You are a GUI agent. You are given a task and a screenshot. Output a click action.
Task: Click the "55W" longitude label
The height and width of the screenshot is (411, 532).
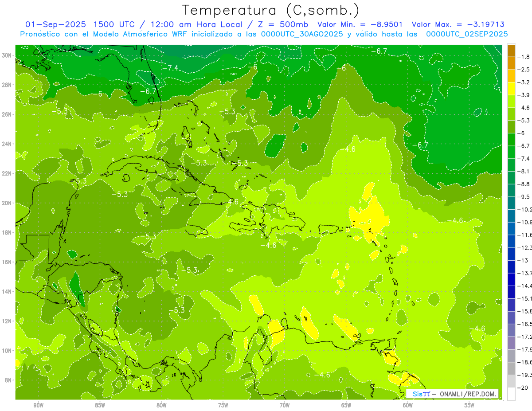click(469, 405)
